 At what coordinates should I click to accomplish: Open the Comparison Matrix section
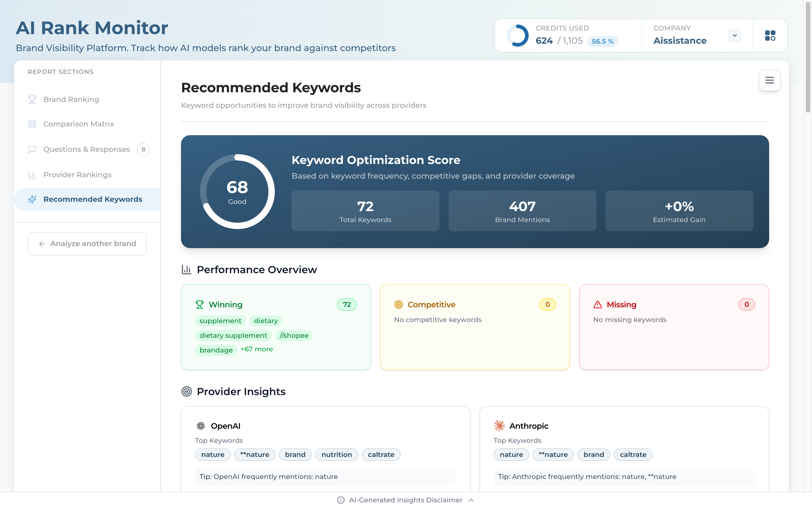click(87, 124)
